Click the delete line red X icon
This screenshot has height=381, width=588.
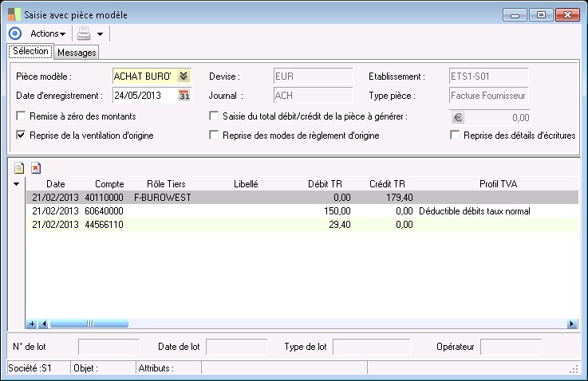[36, 168]
